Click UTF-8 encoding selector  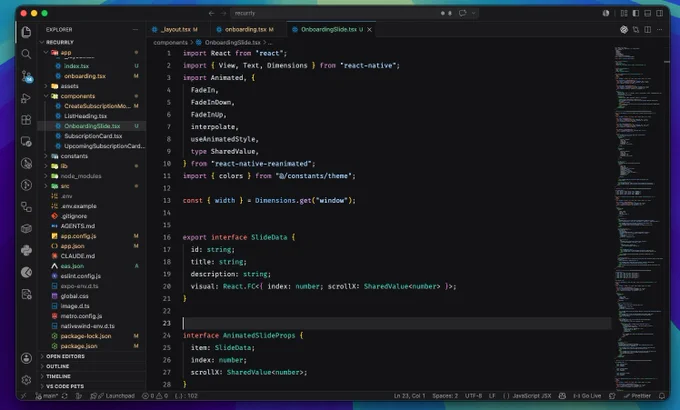pos(473,396)
